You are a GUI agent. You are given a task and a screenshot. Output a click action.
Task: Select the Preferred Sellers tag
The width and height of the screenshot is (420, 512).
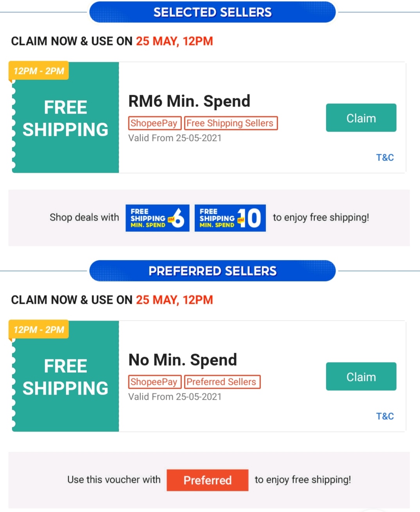coord(222,382)
